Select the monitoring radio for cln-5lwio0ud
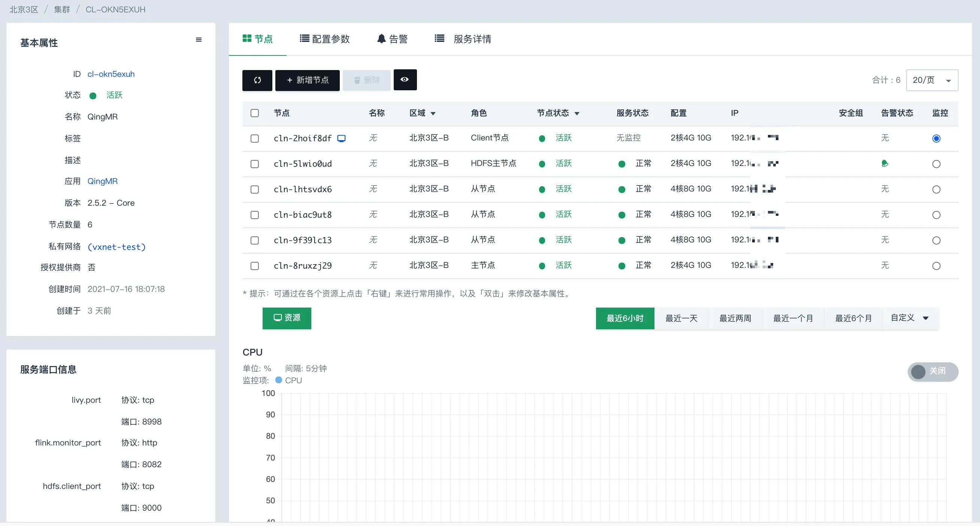The image size is (980, 526). (936, 164)
